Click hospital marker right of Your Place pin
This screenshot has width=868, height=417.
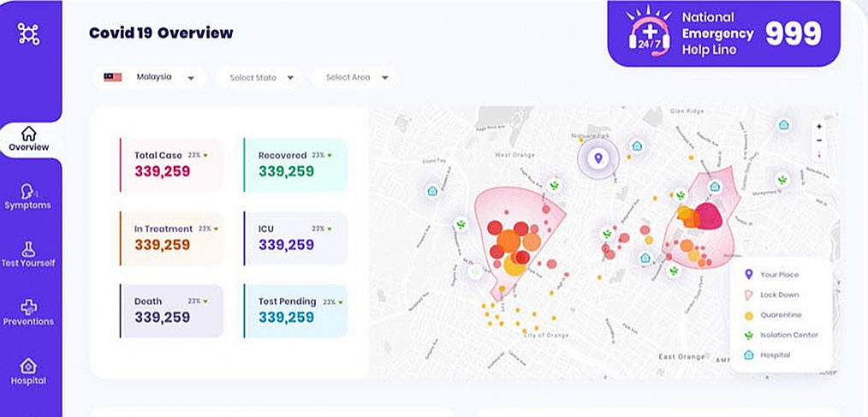tap(637, 146)
